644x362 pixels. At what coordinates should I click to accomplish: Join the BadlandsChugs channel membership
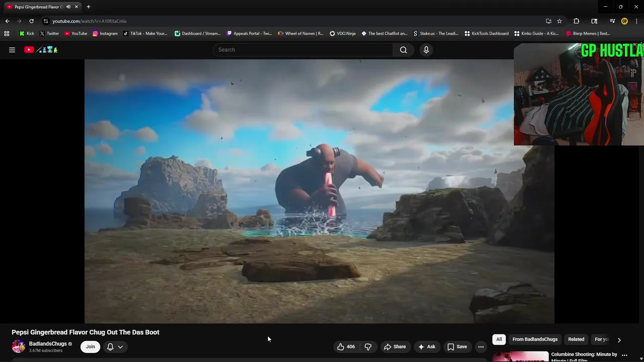click(90, 346)
